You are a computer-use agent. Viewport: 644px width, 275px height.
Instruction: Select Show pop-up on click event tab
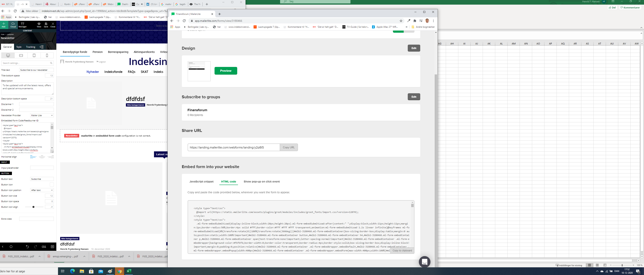click(x=261, y=182)
